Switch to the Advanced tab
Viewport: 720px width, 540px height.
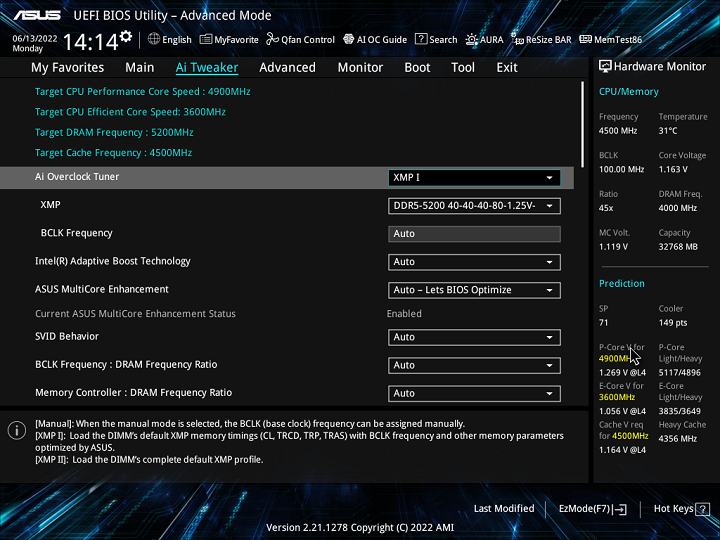coord(287,68)
